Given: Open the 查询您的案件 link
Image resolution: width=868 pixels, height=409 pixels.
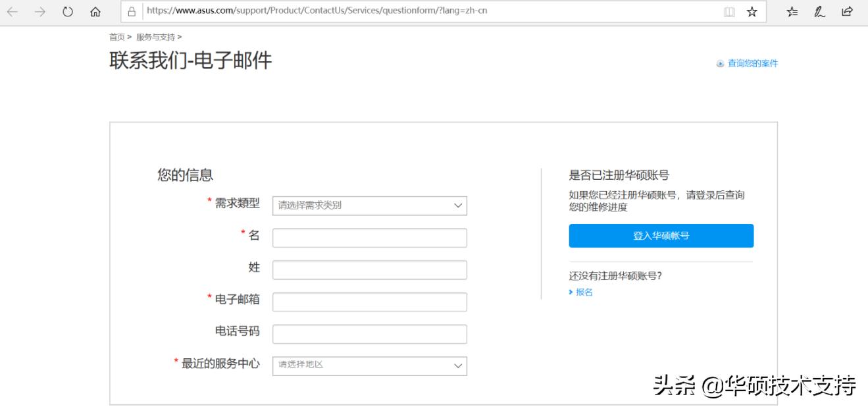Looking at the screenshot, I should click(x=752, y=63).
